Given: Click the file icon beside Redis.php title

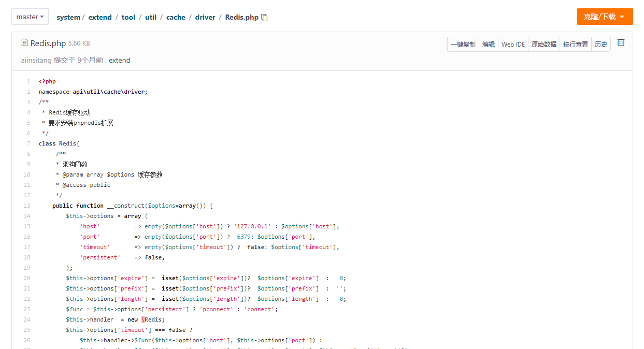Looking at the screenshot, I should [24, 43].
